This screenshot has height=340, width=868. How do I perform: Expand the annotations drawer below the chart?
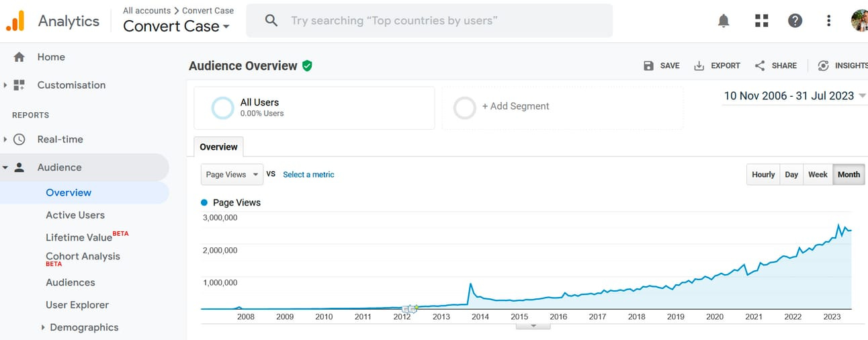coord(533,326)
